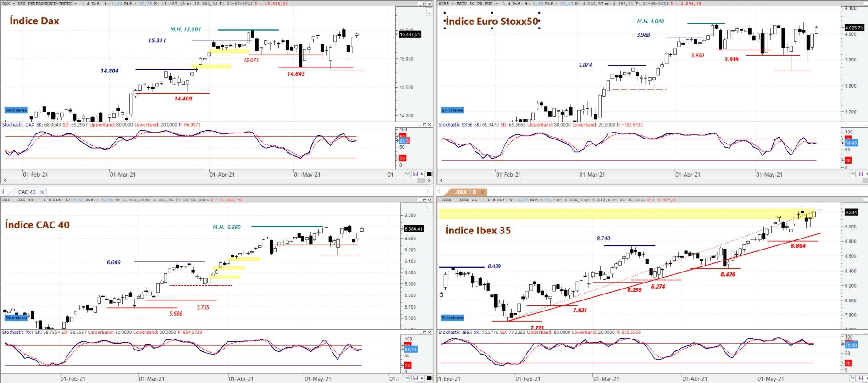Click '14.845' support label on DAX chart
Screen dimensions: 868x383
296,73
